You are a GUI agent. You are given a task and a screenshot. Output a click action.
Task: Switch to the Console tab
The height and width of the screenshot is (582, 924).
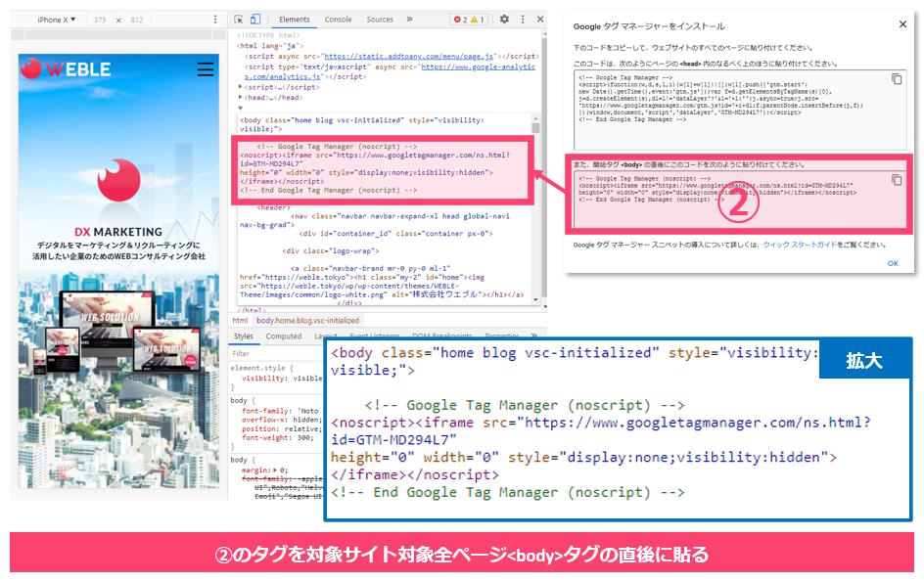tap(339, 20)
